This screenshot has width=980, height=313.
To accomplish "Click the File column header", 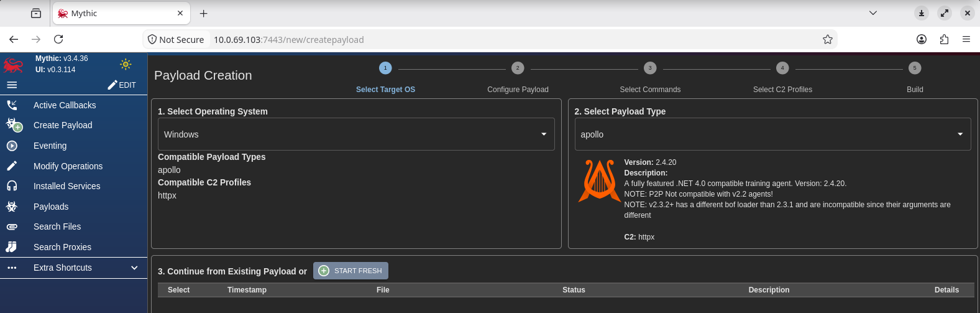I will click(x=383, y=290).
